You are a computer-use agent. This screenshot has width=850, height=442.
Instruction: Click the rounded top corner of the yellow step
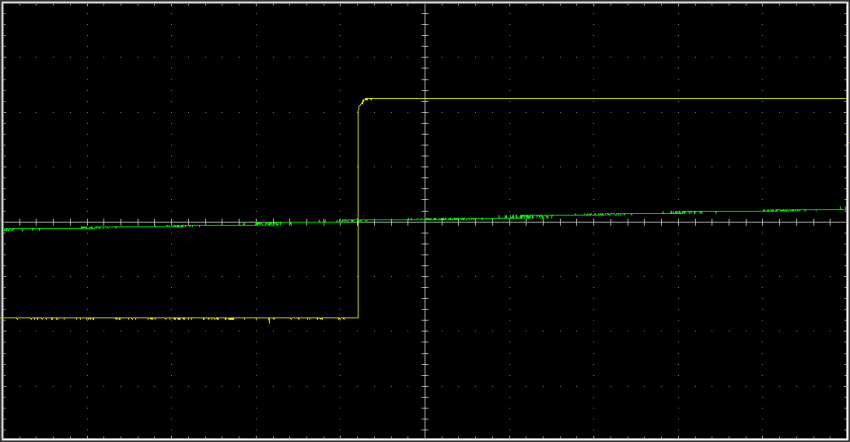coord(362,101)
